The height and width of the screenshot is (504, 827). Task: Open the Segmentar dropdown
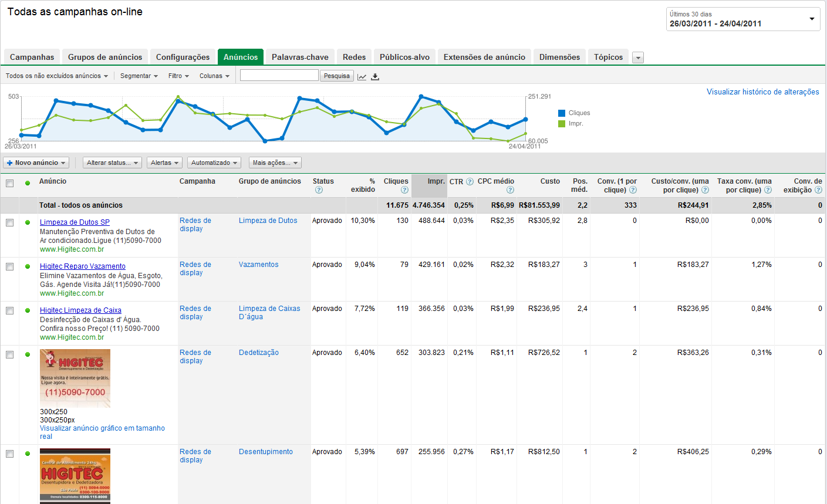(139, 76)
